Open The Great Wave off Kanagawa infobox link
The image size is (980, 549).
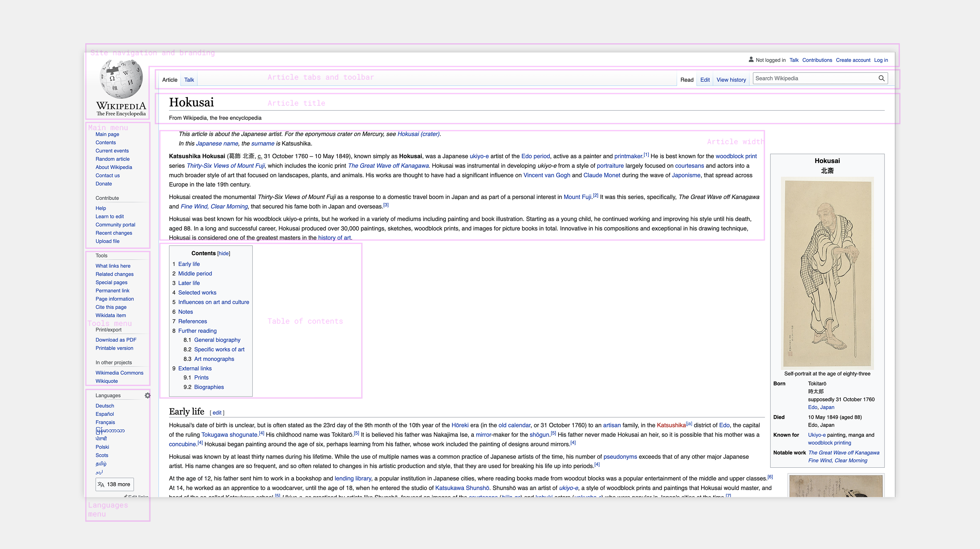(844, 453)
